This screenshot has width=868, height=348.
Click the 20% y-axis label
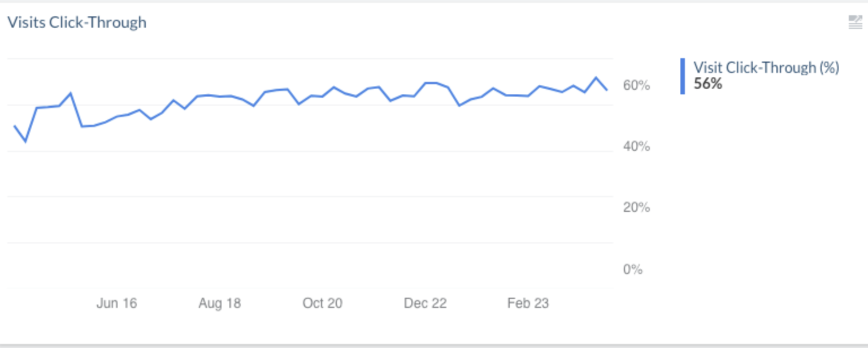[636, 208]
